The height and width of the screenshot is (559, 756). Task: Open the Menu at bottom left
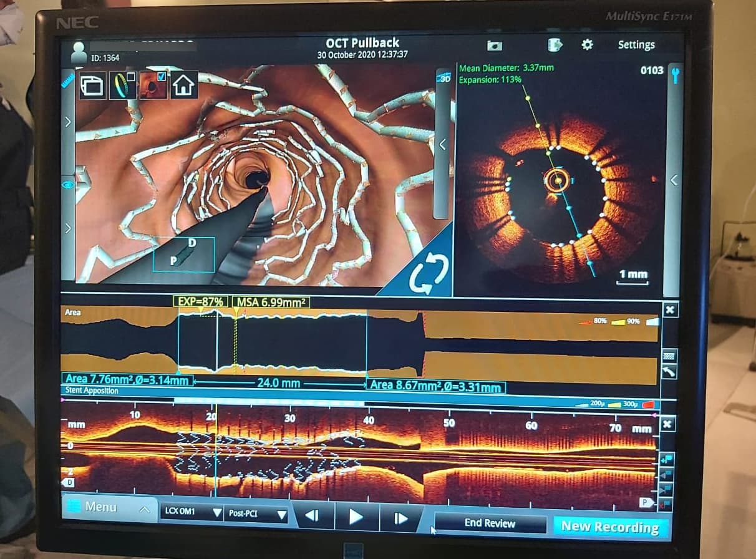[109, 508]
